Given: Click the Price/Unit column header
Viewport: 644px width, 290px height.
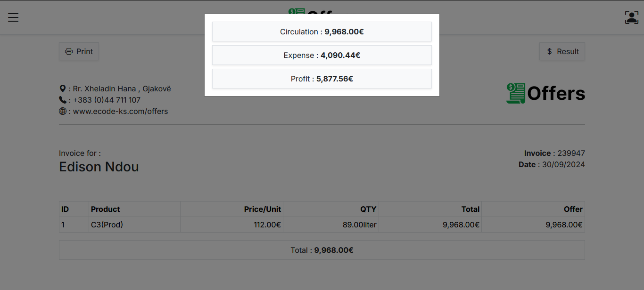Looking at the screenshot, I should pyautogui.click(x=262, y=209).
